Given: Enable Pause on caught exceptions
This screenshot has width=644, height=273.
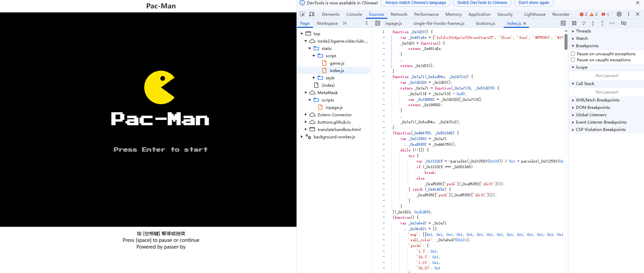Looking at the screenshot, I should [573, 60].
